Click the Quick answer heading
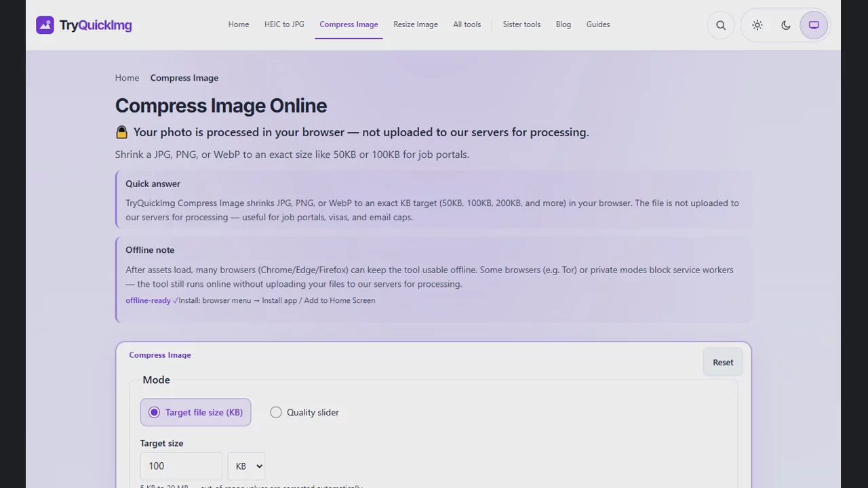 point(153,184)
